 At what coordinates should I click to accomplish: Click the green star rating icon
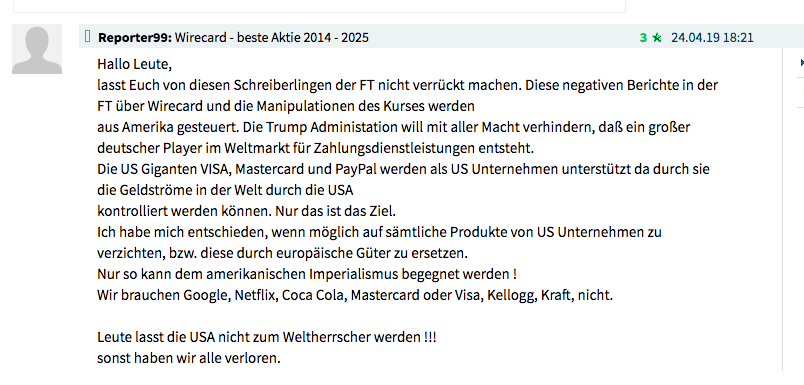pos(657,37)
